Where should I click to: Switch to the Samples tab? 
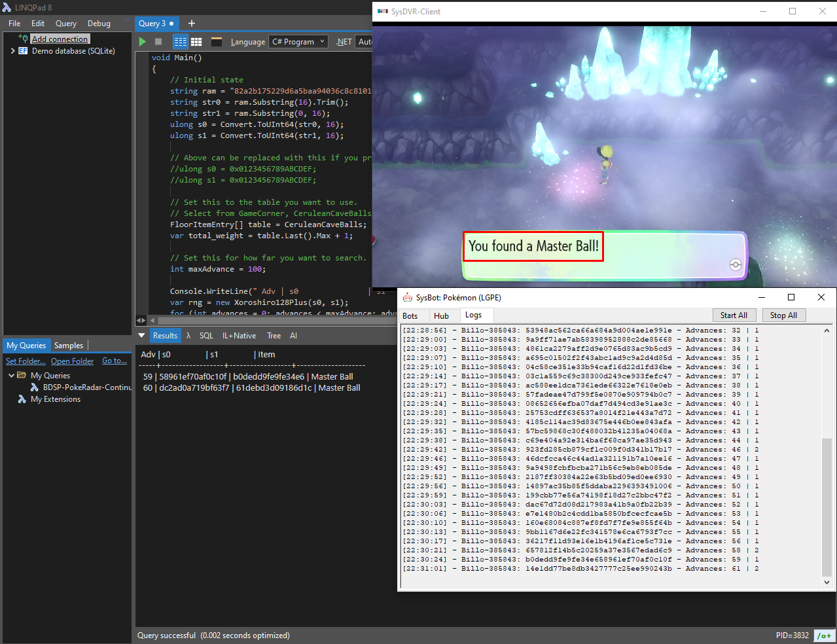(69, 345)
